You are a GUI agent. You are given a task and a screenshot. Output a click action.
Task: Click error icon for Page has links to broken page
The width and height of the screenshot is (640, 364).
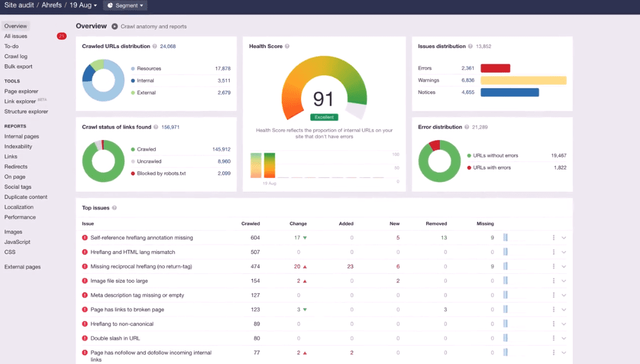[x=85, y=310]
